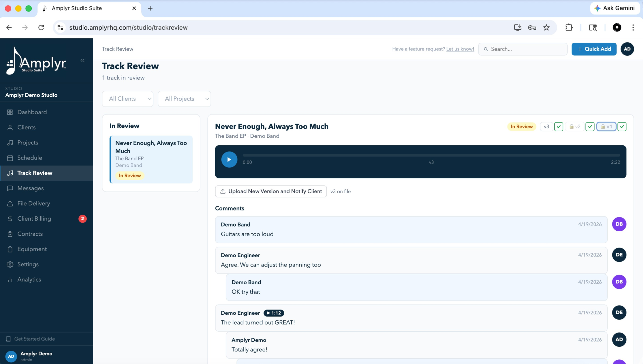Collapse the sidebar with double-chevron icon

click(82, 60)
